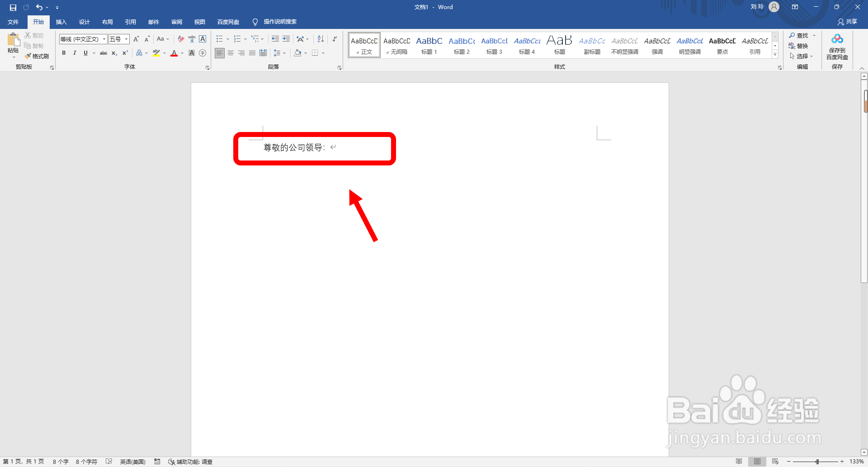Screen dimensions: 868x467
Task: Switch to the 引用 tab
Action: coord(130,22)
